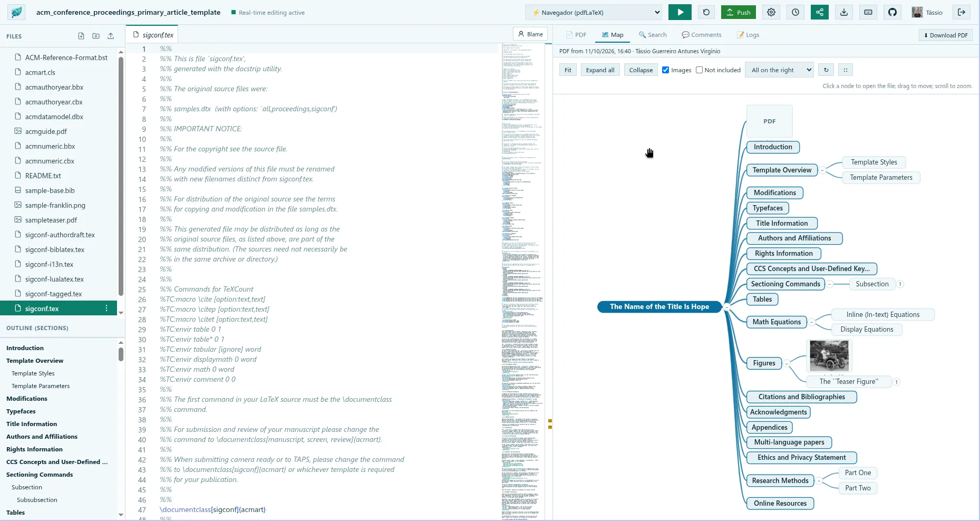
Task: Collapse the Figures map node
Action: coord(786,363)
